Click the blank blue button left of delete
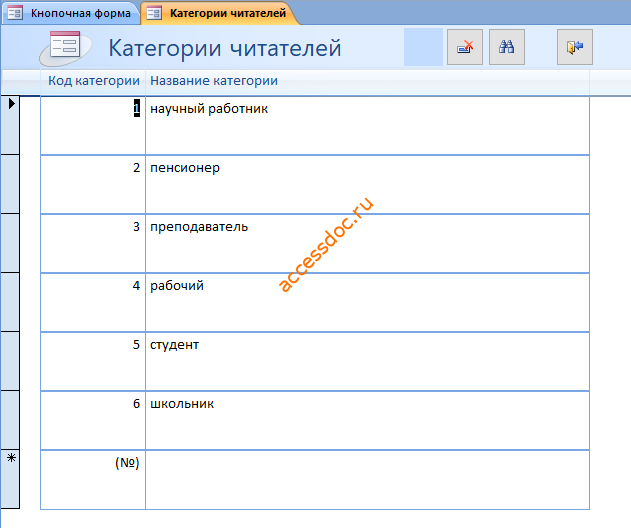 423,47
